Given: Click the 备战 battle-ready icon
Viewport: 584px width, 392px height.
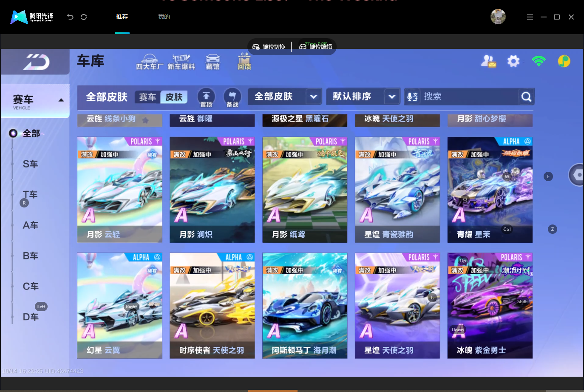Looking at the screenshot, I should [232, 97].
